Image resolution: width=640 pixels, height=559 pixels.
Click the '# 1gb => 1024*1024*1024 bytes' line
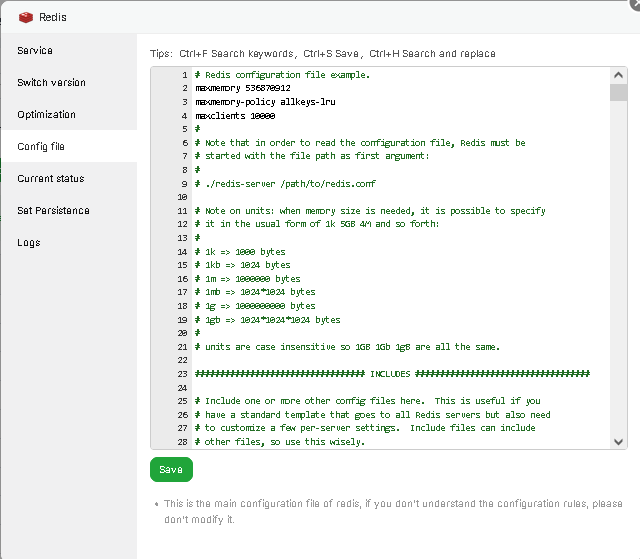pos(268,320)
